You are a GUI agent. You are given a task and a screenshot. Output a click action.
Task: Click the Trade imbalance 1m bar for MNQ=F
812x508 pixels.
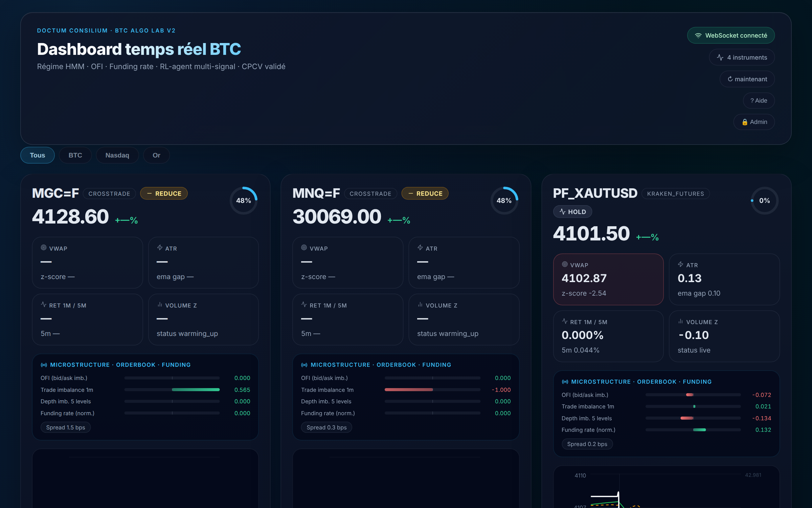pyautogui.click(x=432, y=390)
